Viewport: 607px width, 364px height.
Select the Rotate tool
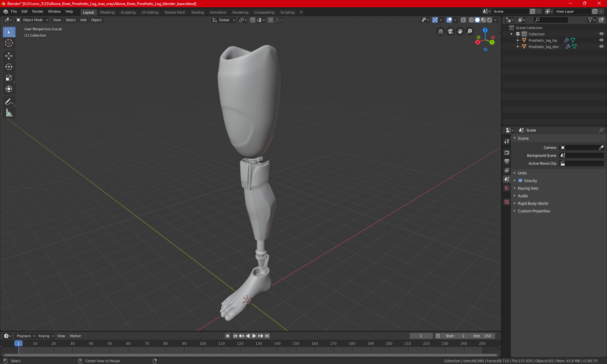pos(9,67)
